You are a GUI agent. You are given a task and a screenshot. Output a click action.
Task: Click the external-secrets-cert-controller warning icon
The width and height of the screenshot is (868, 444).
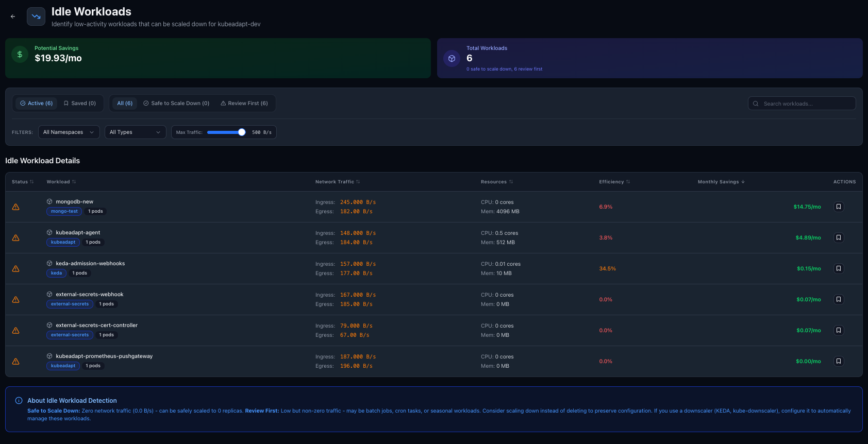point(16,331)
